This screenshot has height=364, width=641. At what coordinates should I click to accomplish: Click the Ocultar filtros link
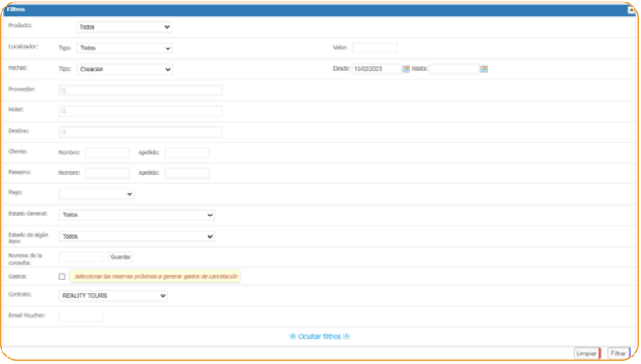pos(319,337)
